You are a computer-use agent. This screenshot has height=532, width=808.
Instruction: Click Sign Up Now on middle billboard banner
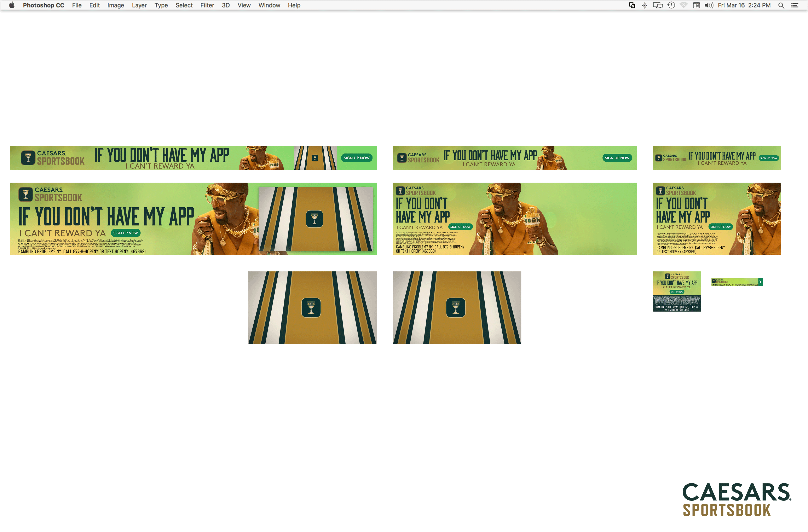[460, 227]
